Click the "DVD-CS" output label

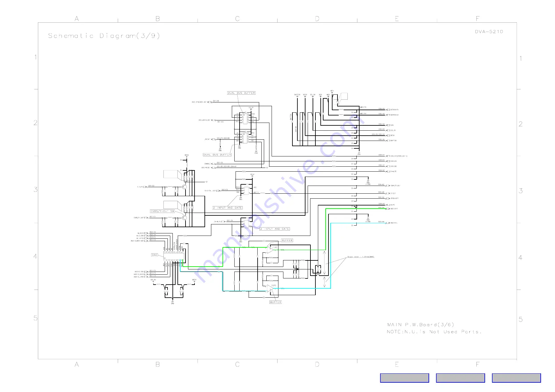pos(393,161)
